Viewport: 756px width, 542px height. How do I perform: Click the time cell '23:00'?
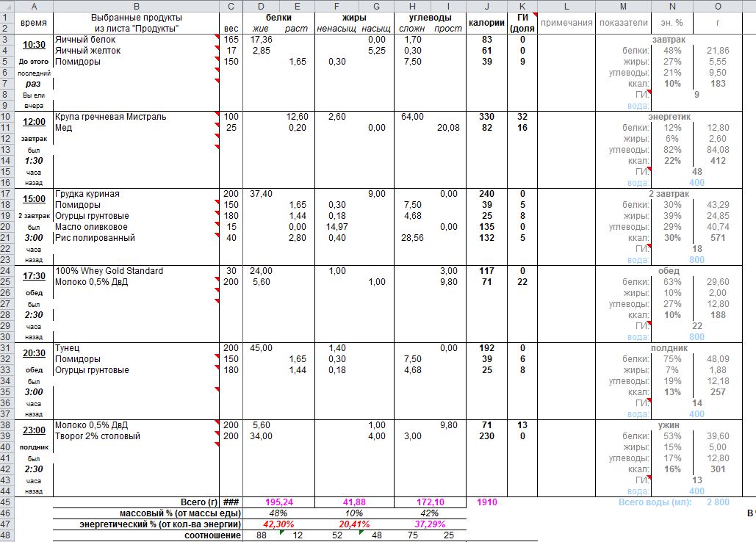pos(34,430)
